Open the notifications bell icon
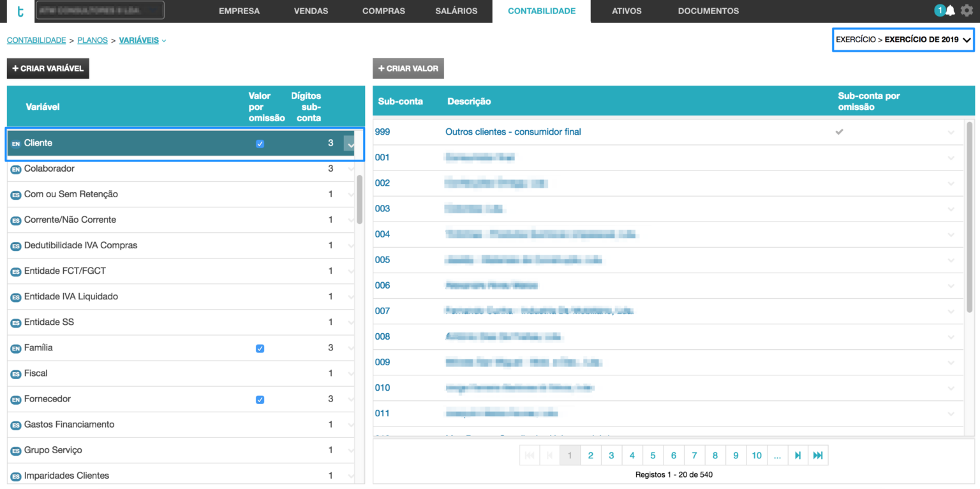 (x=951, y=11)
